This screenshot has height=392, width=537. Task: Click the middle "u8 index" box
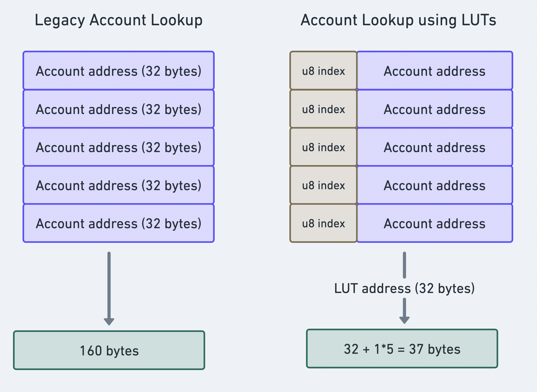323,147
